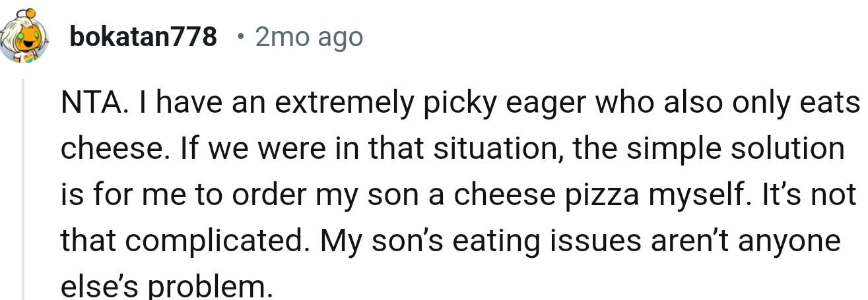Click the first line of the comment
868x300 pixels.
coord(461,105)
